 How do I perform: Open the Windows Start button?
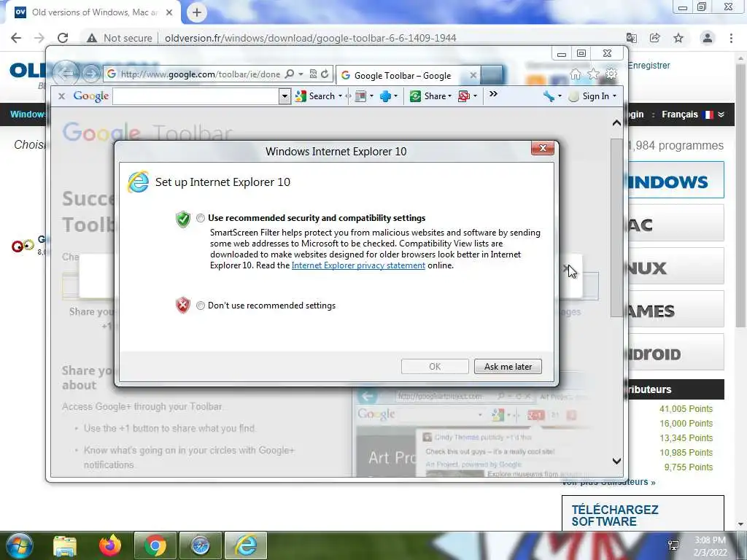point(20,545)
